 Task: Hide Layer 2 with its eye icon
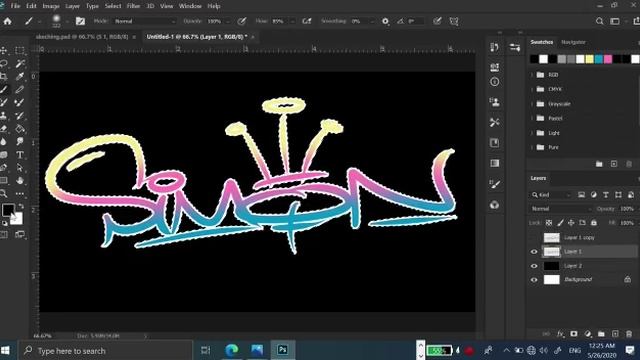[x=534, y=266]
